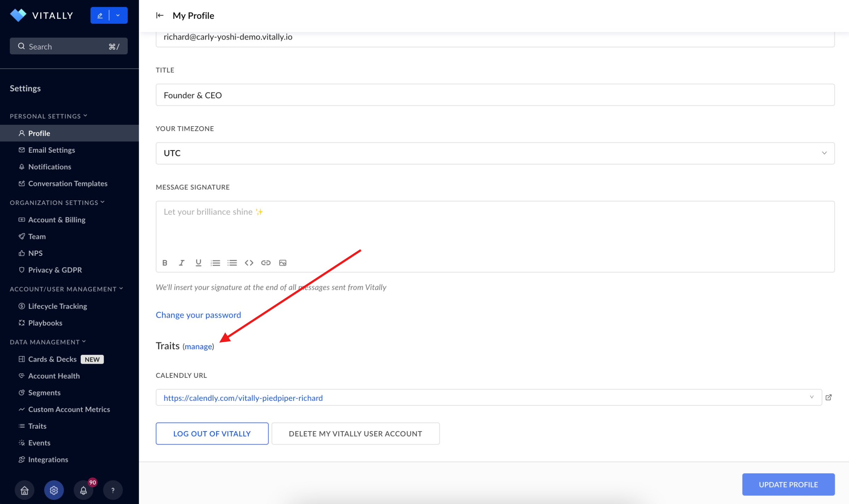Open Calendly URL external link icon

828,397
